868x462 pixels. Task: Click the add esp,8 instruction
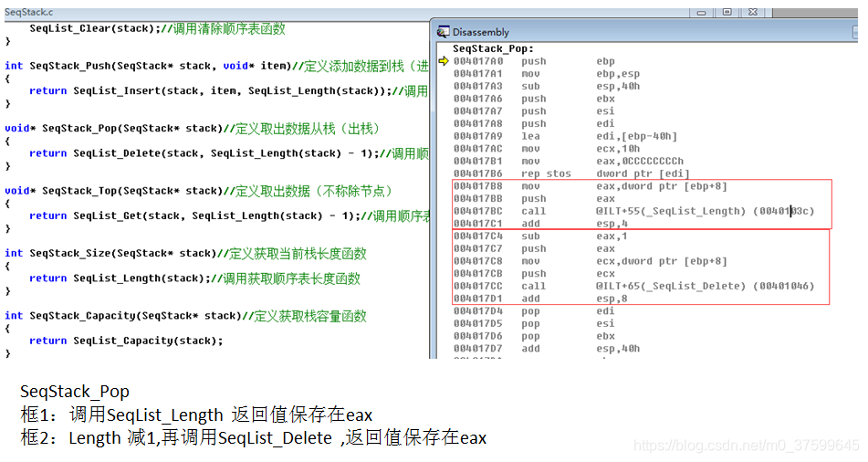point(575,299)
